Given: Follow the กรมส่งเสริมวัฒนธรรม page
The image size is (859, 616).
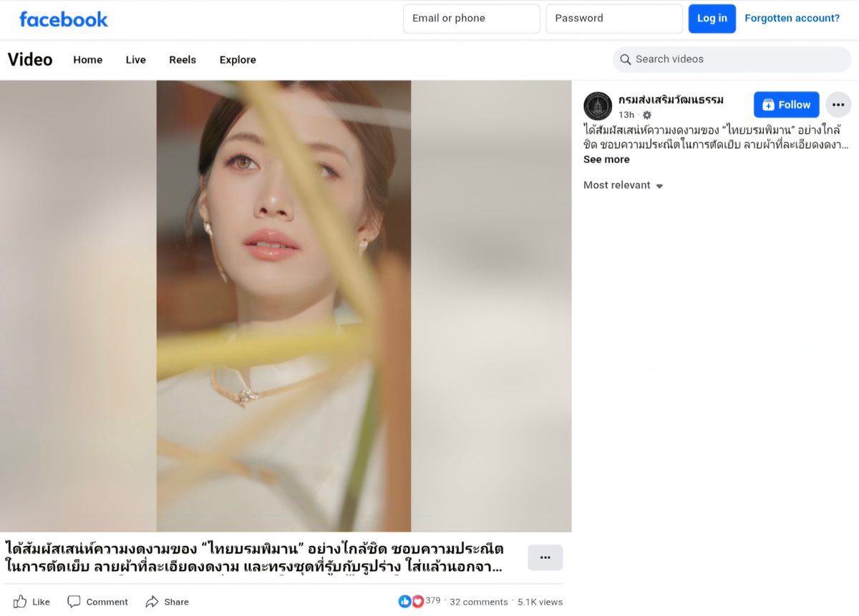Looking at the screenshot, I should tap(786, 104).
